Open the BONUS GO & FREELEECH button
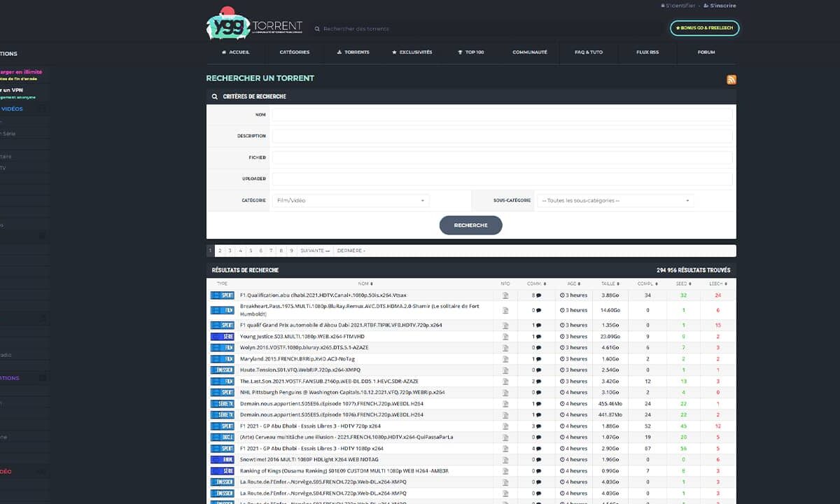This screenshot has height=504, width=840. click(x=703, y=28)
